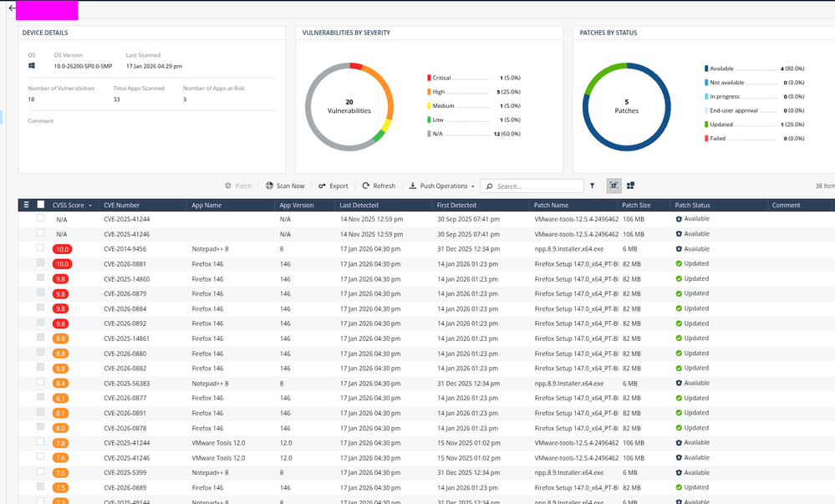The width and height of the screenshot is (835, 504).
Task: Refresh the vulnerabilities table
Action: pyautogui.click(x=379, y=186)
